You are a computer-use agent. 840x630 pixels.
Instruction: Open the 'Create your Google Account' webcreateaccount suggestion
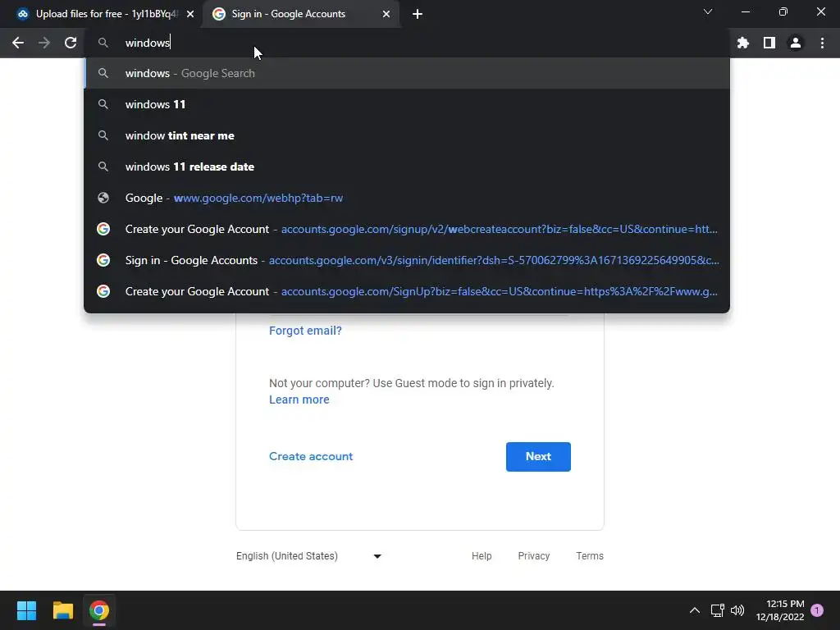point(407,229)
